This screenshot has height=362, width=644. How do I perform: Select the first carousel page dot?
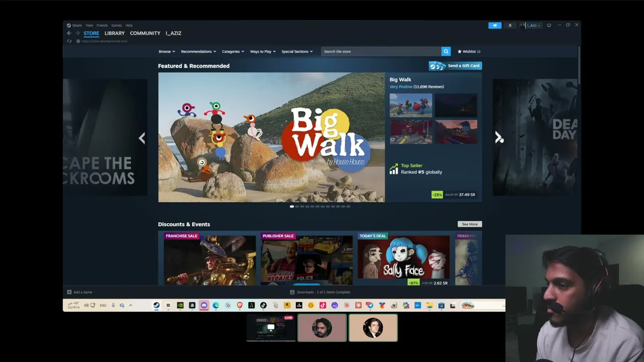pos(292,207)
